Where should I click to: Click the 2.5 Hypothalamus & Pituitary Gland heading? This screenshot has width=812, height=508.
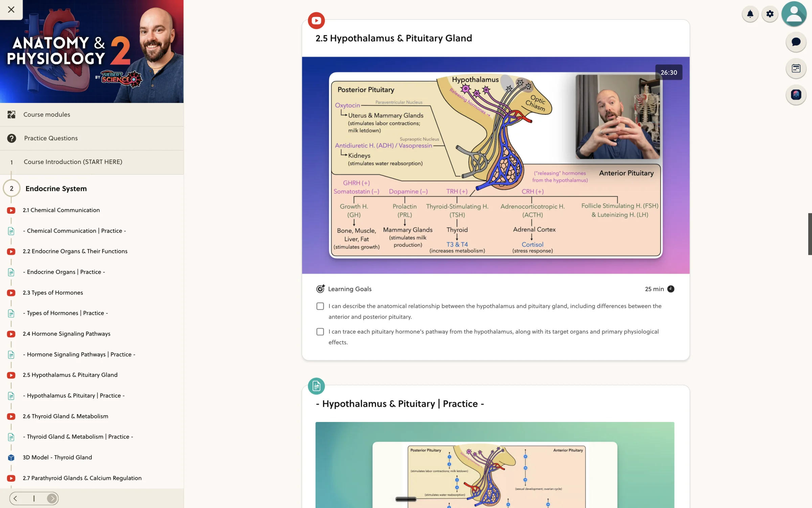coord(394,38)
